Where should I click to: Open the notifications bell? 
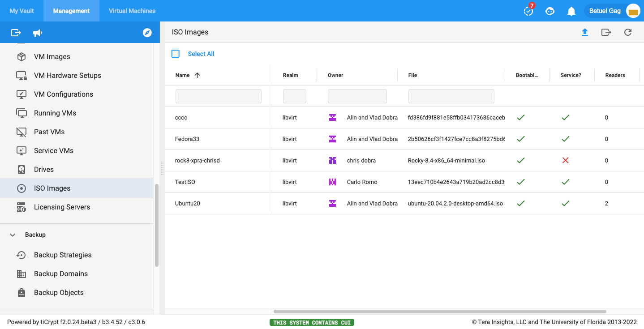571,11
